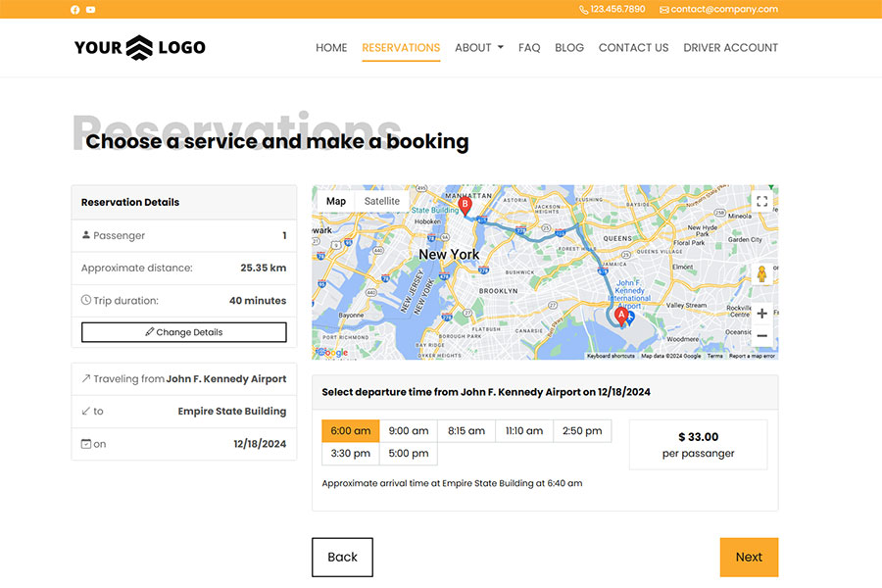Image resolution: width=882 pixels, height=588 pixels.
Task: Click the Google logo on the map
Action: point(332,352)
